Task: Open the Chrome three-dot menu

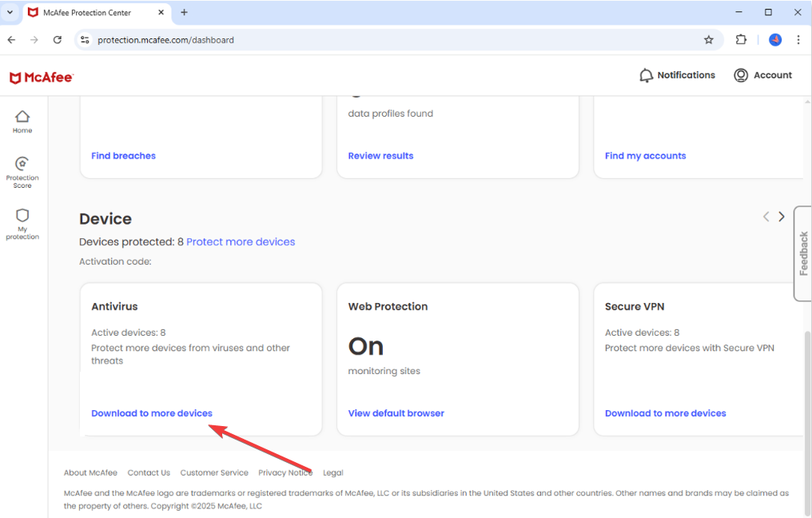Action: click(798, 40)
